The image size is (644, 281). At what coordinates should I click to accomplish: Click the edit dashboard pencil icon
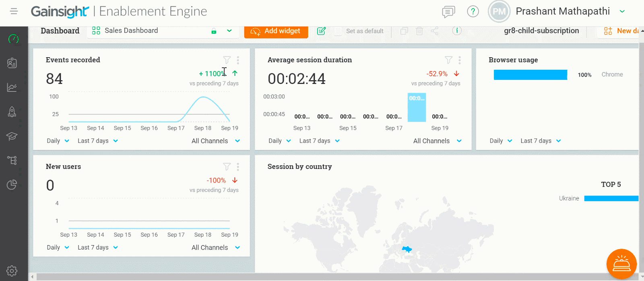(321, 31)
